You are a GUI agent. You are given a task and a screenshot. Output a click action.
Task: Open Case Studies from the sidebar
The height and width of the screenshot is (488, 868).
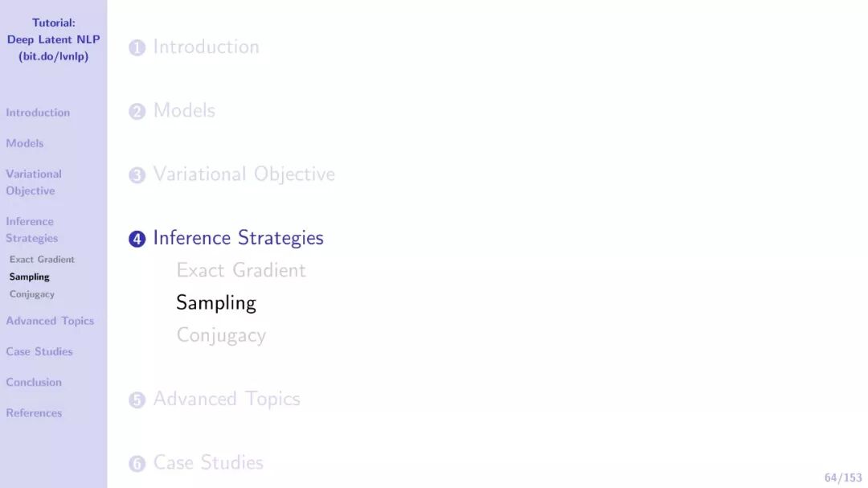[x=39, y=351]
